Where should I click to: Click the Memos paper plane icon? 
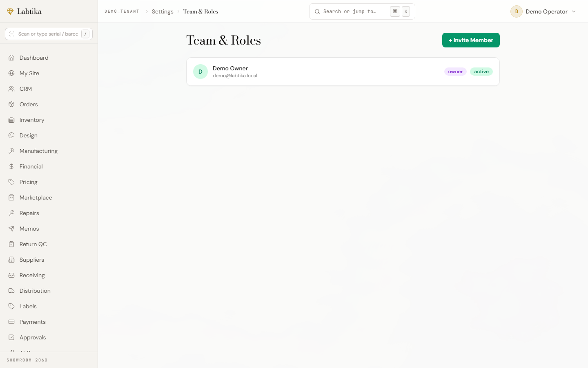(11, 229)
